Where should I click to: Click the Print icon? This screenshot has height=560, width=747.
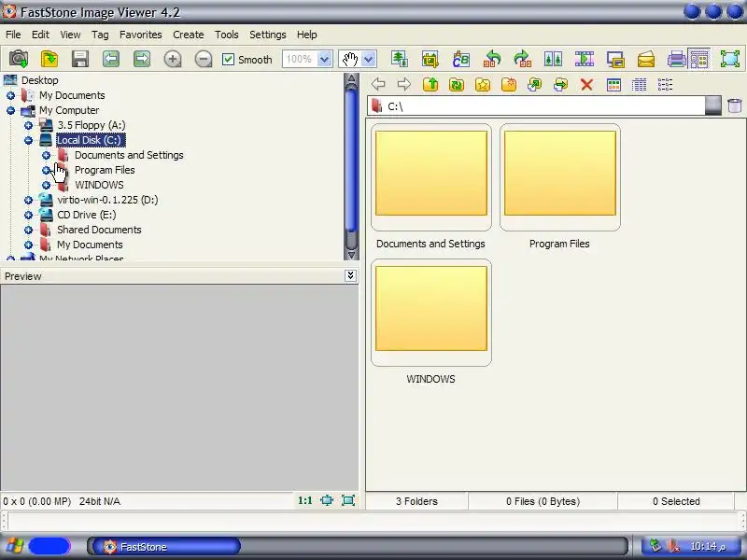676,60
